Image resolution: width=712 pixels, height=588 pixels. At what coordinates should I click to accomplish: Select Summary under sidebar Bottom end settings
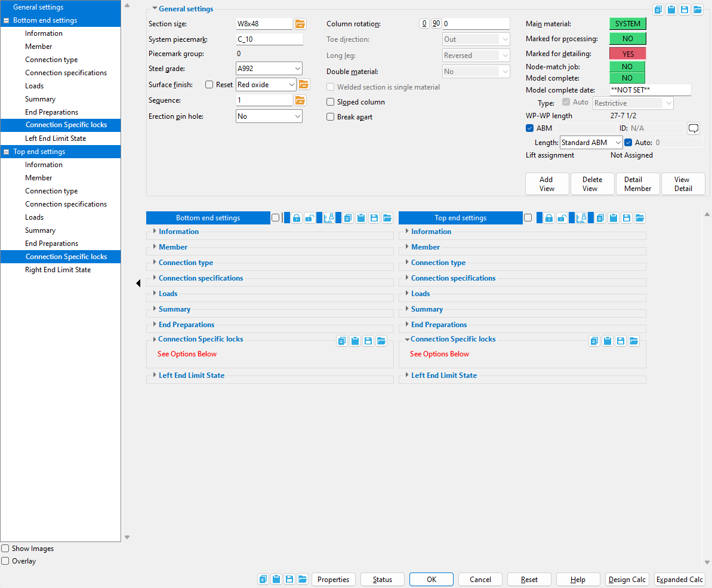pos(40,99)
